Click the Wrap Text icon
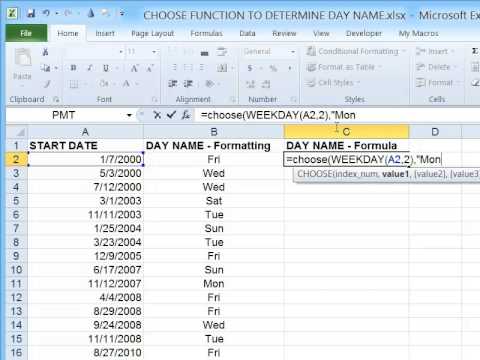Viewport: 480px width, 360px height. pos(221,52)
